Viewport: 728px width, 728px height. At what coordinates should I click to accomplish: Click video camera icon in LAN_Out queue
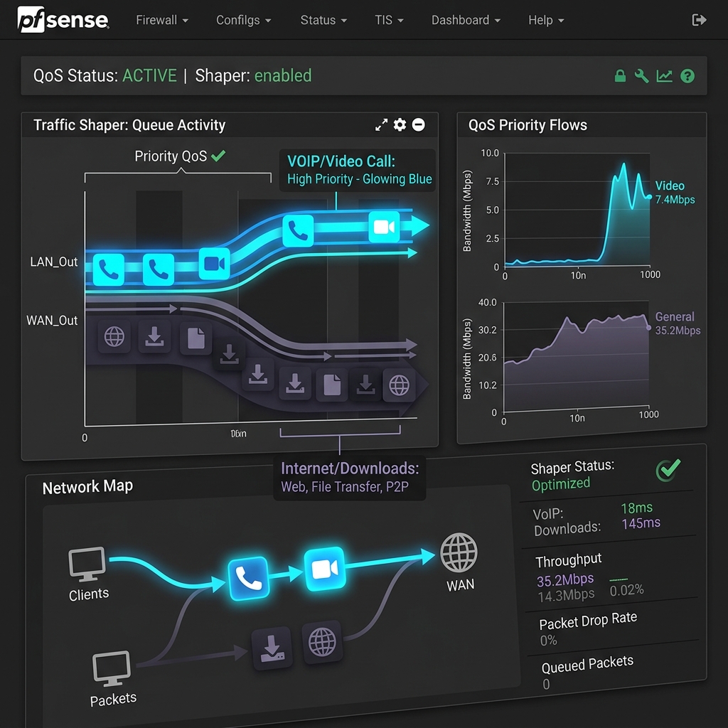214,264
